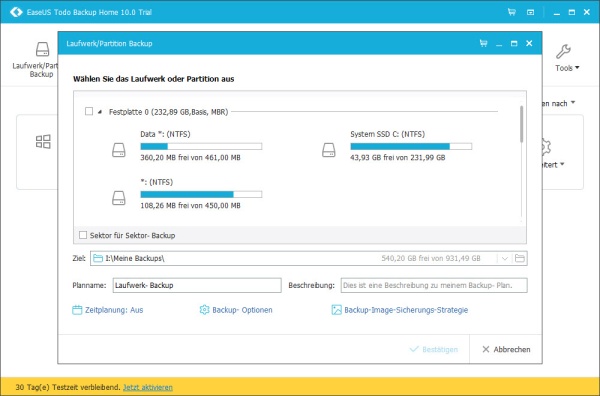Close the Laufwerk/Partition Backup dialog

[x=529, y=43]
